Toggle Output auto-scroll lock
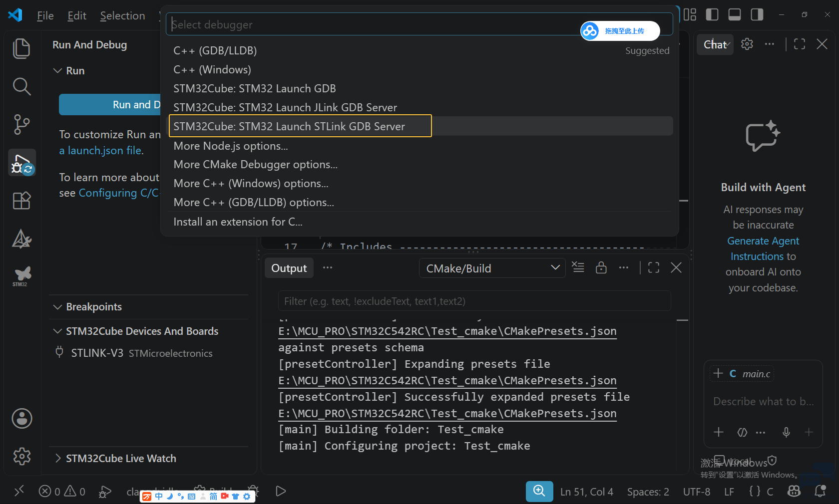 coord(601,267)
